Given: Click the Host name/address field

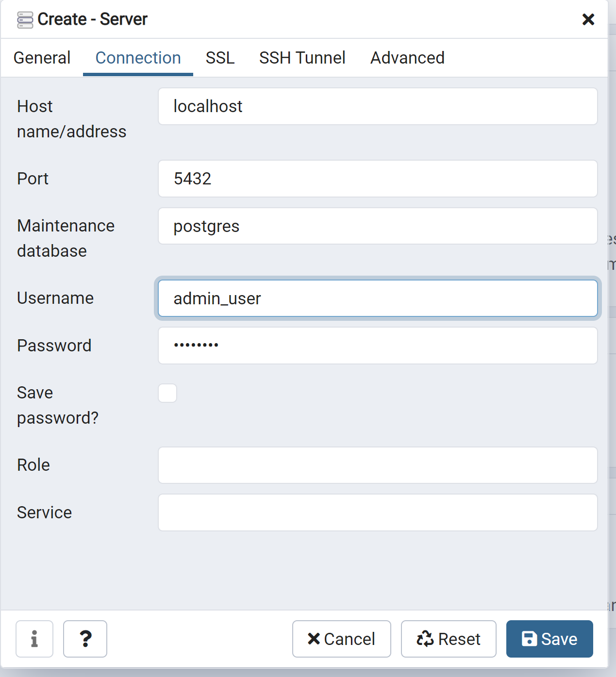Looking at the screenshot, I should click(x=378, y=106).
